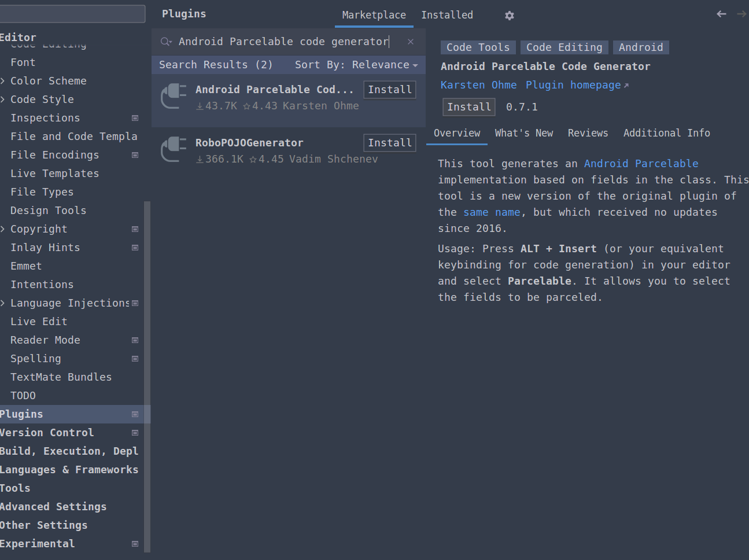Viewport: 749px width, 560px height.
Task: Click the project-level icon beside Plugins
Action: (x=135, y=414)
